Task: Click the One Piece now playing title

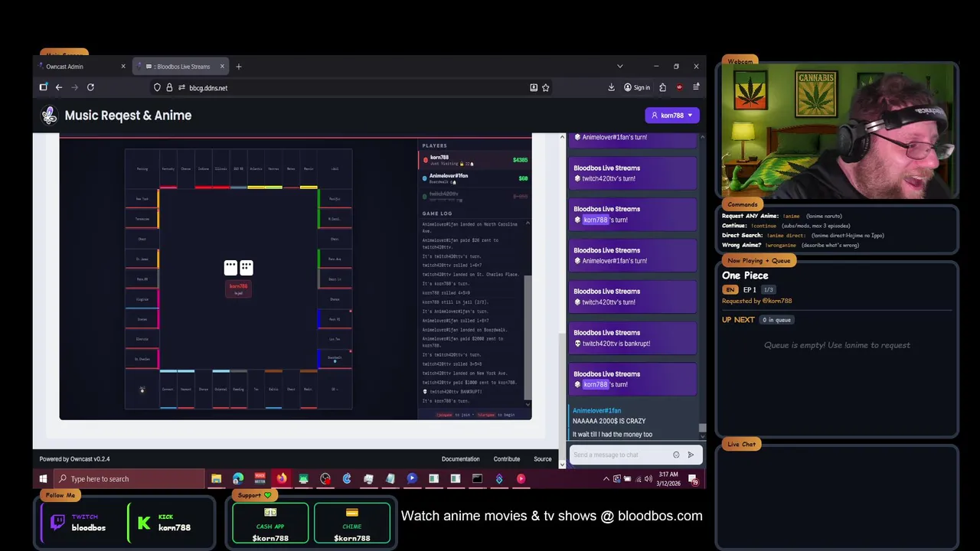Action: (745, 275)
